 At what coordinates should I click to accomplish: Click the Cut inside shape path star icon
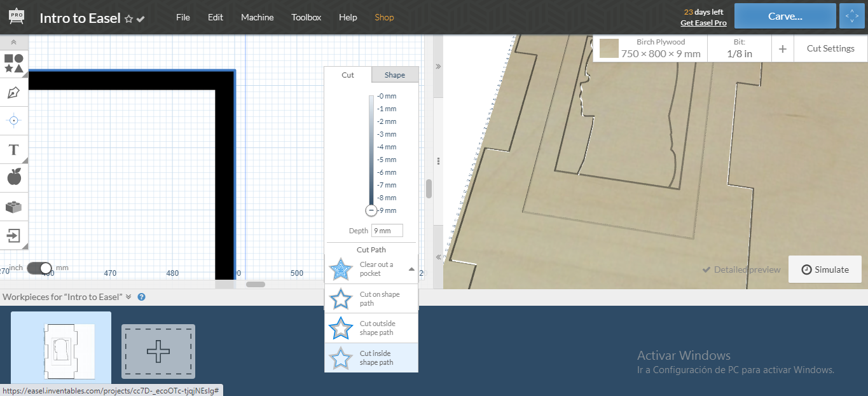point(341,358)
